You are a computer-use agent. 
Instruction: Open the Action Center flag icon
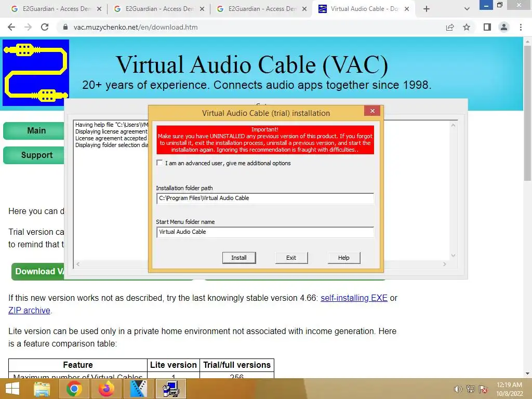coord(484,389)
